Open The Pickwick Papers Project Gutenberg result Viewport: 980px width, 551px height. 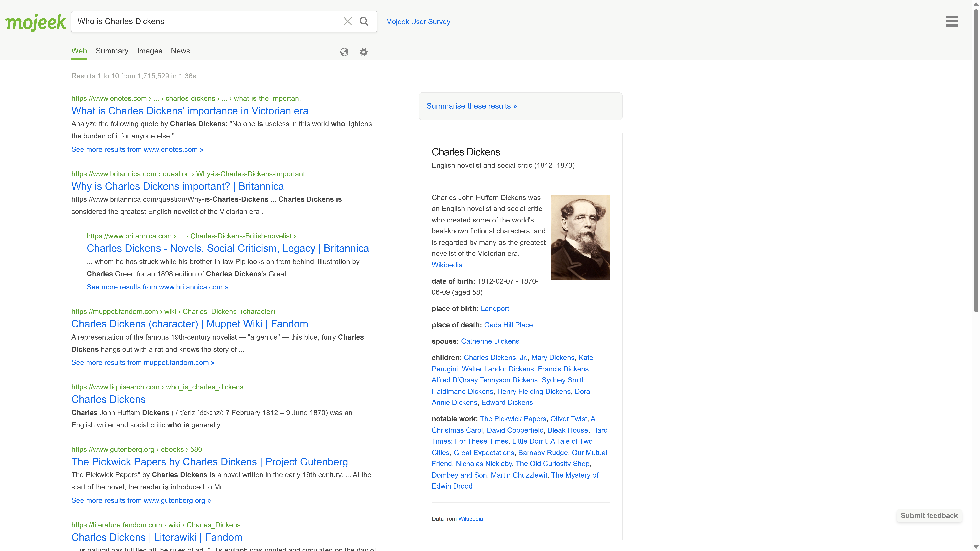pos(209,462)
